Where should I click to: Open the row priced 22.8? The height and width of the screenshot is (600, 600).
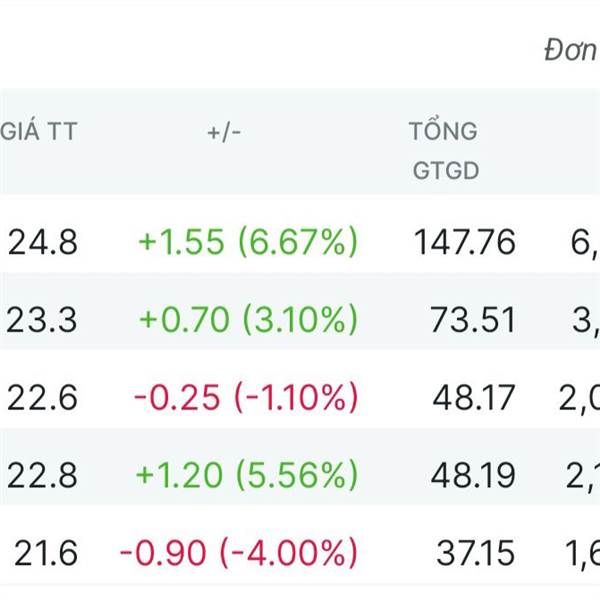[300, 475]
